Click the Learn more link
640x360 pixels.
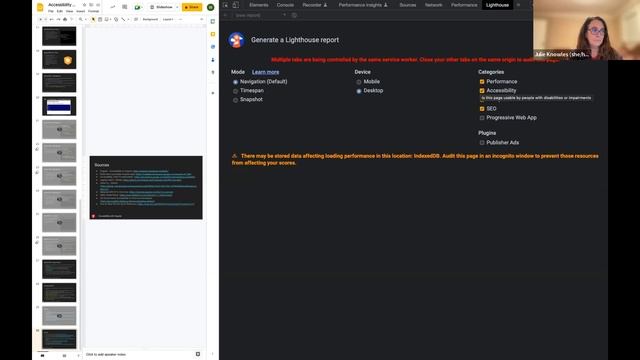coord(266,72)
